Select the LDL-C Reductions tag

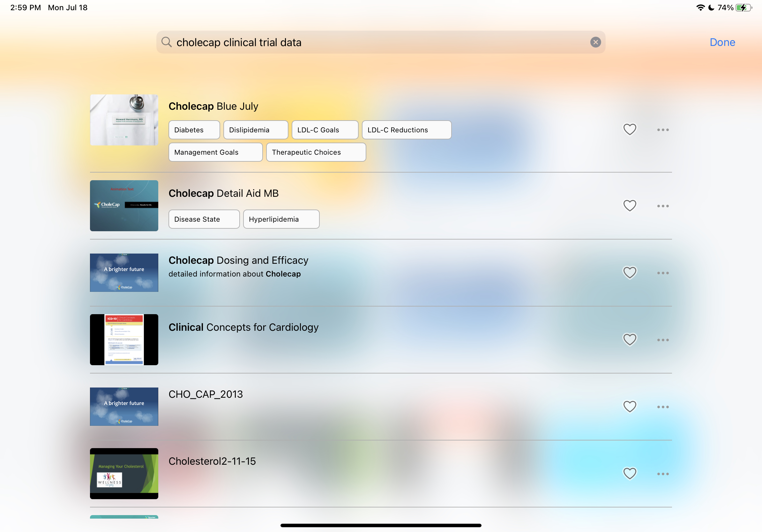406,130
